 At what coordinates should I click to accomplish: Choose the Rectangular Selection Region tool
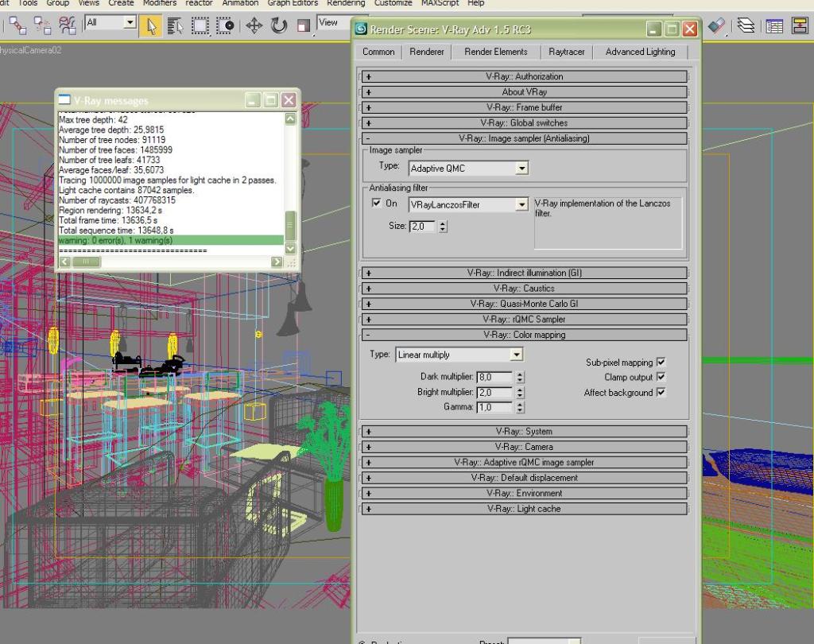click(x=200, y=25)
